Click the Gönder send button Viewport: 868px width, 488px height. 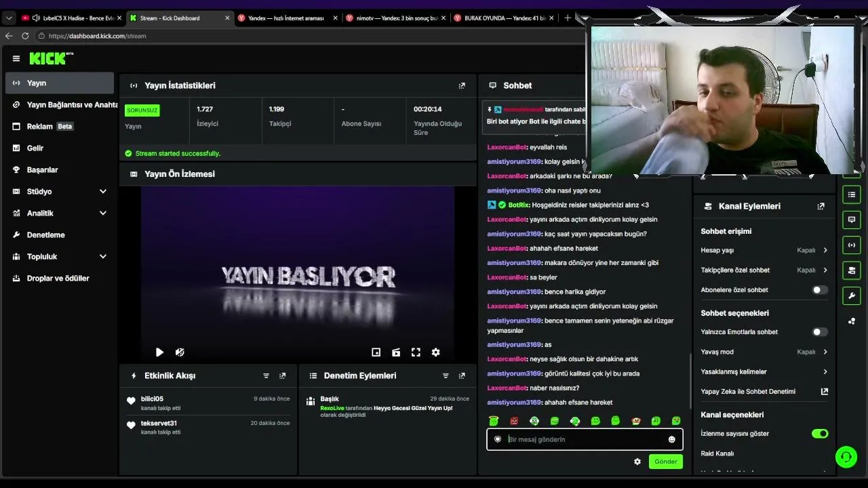[665, 462]
